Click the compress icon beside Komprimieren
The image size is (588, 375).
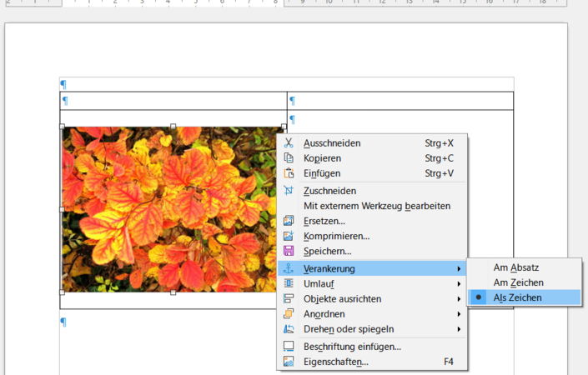pyautogui.click(x=289, y=236)
